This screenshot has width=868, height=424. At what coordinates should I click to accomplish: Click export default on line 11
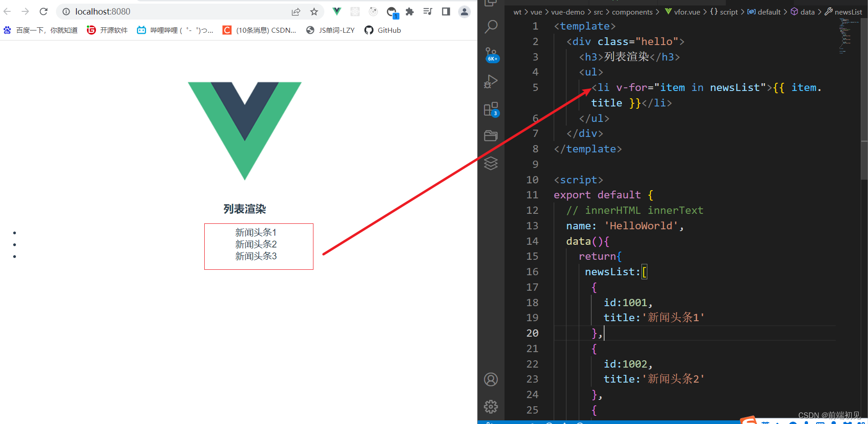click(x=597, y=195)
